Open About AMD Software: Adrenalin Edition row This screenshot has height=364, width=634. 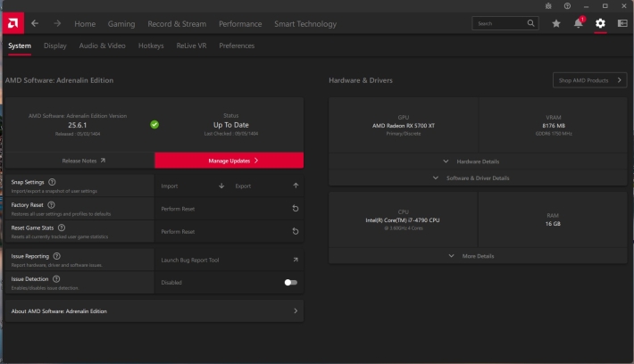(154, 311)
